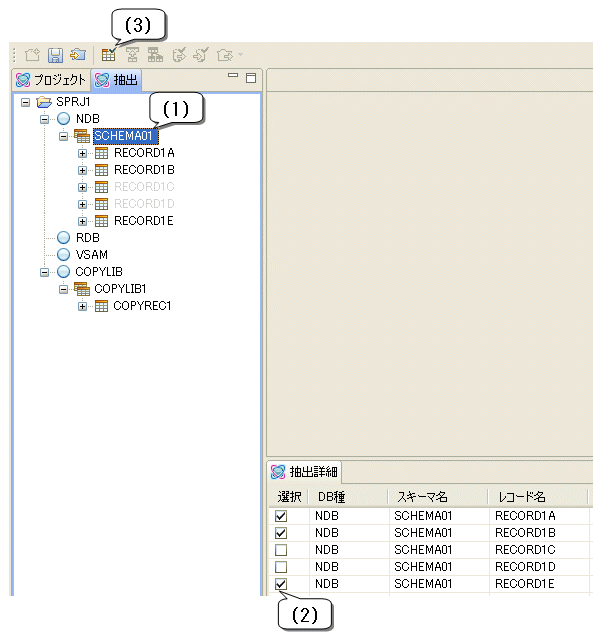Switch to the 抽出 tab
Viewport: 603px width, 641px height.
pos(117,80)
